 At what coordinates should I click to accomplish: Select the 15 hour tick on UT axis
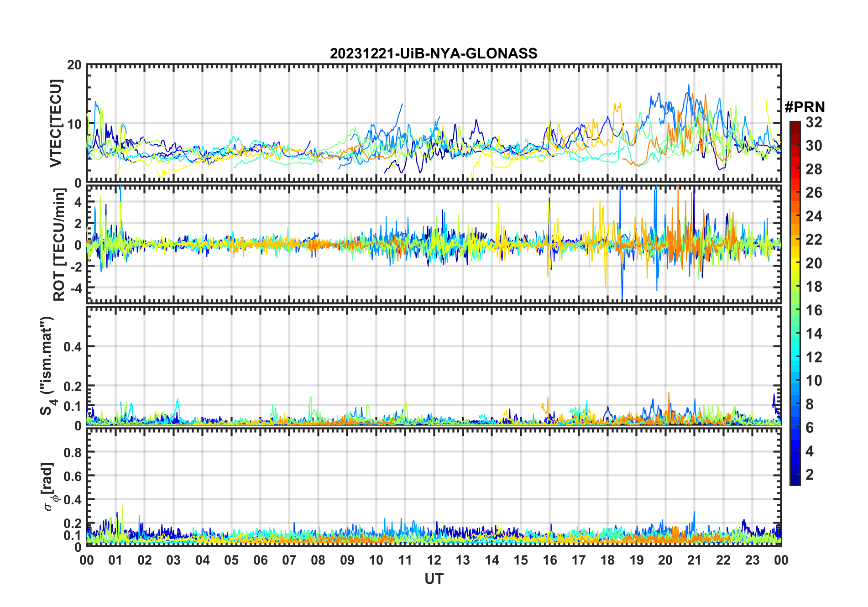pos(521,560)
